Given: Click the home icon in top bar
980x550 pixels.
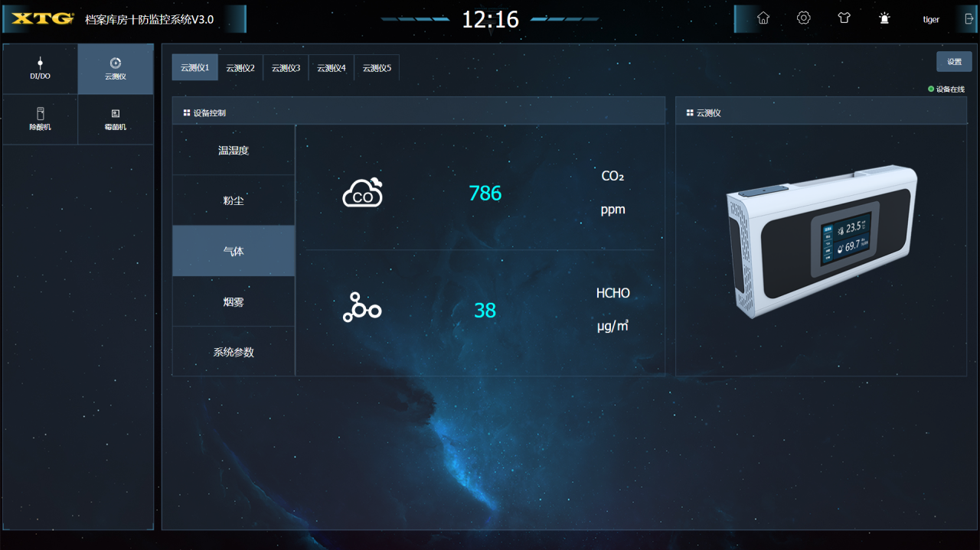Looking at the screenshot, I should [763, 18].
